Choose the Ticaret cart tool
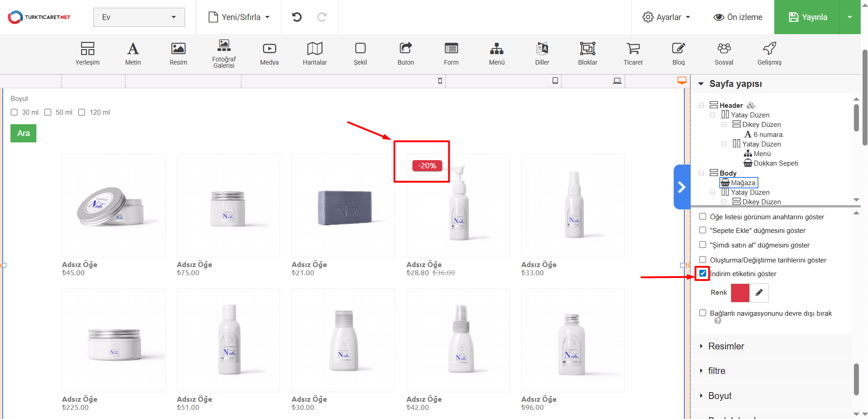Screen dimensions: 868x419 tap(633, 53)
